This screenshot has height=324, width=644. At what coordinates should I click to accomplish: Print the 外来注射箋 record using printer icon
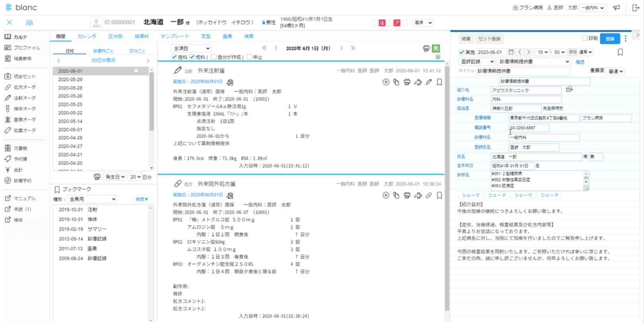[407, 82]
